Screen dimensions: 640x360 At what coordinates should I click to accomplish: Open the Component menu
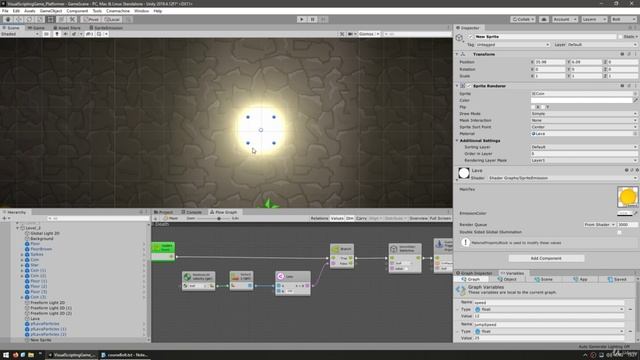[x=77, y=11]
